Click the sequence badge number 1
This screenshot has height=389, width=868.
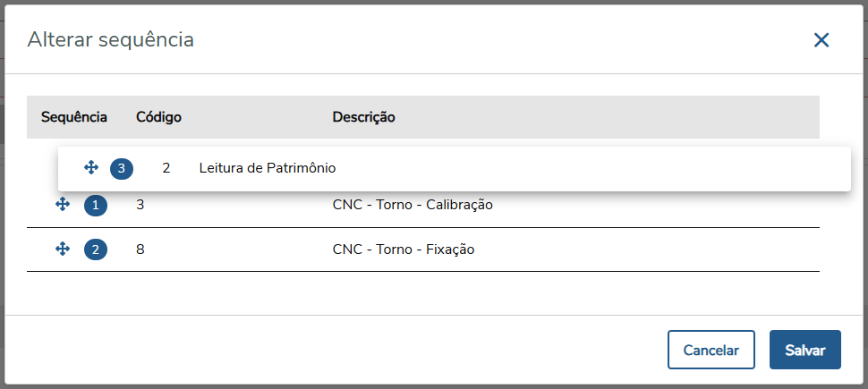pyautogui.click(x=96, y=206)
